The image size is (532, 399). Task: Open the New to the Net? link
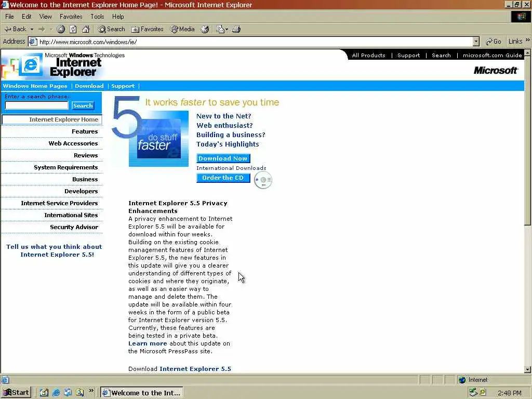point(223,116)
